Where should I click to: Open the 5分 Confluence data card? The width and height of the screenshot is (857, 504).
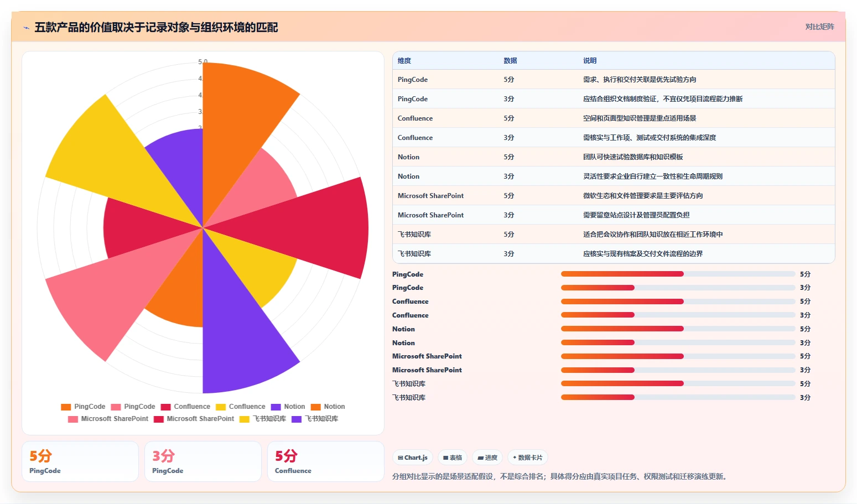pyautogui.click(x=326, y=461)
